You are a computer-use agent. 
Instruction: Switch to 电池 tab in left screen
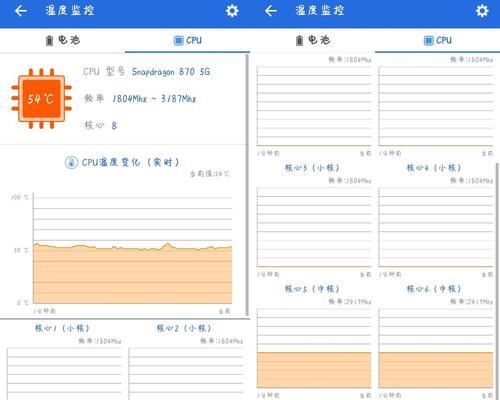tap(62, 40)
